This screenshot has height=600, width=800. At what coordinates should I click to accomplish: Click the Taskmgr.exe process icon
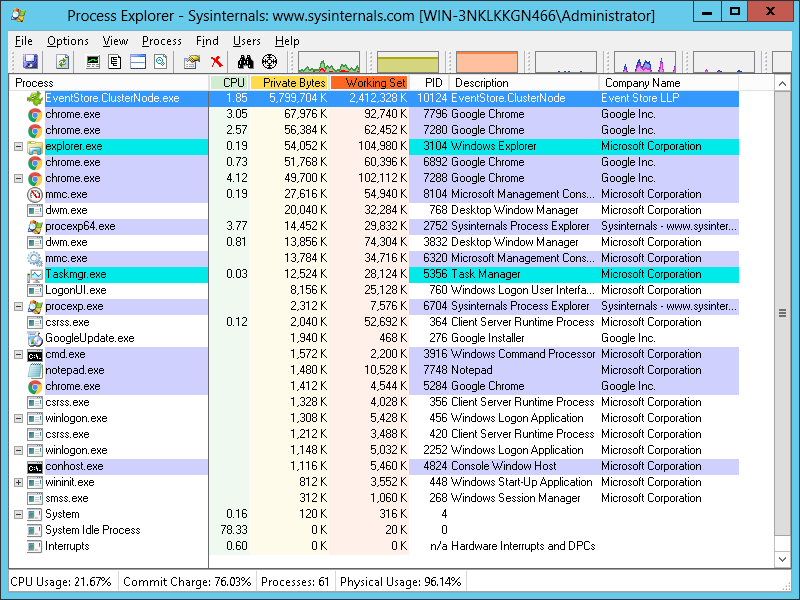[x=35, y=275]
